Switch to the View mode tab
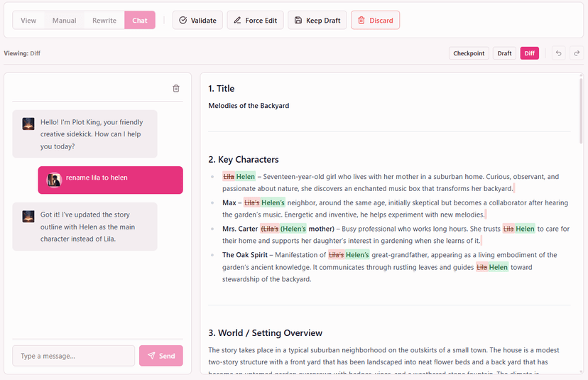The height and width of the screenshot is (380, 588). tap(28, 21)
